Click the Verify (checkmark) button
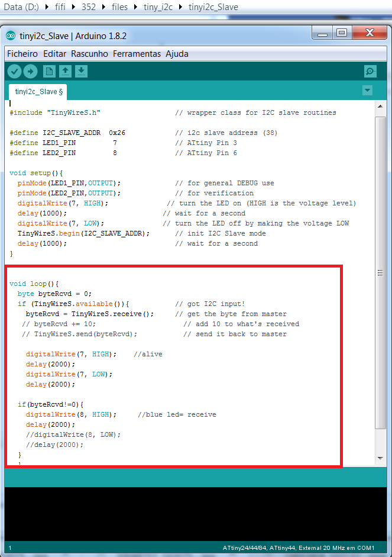Viewport: 392px width, 557px height. coord(15,72)
